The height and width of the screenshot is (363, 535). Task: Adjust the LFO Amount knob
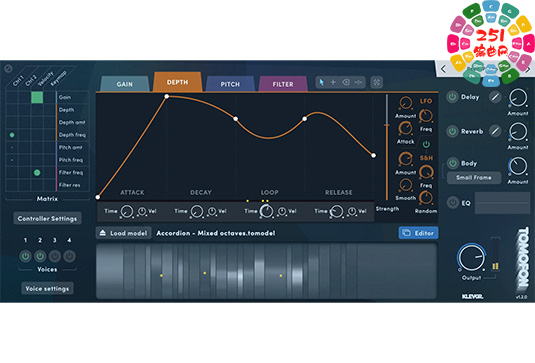click(405, 103)
